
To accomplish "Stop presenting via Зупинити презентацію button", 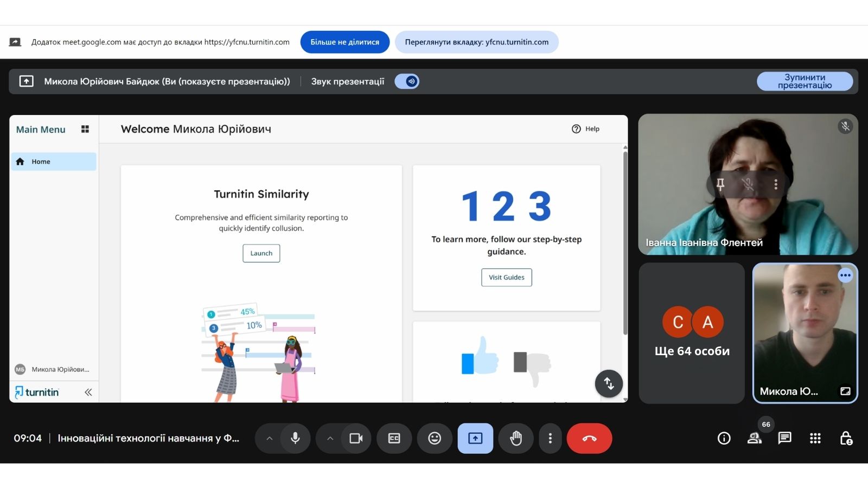I will click(x=805, y=81).
